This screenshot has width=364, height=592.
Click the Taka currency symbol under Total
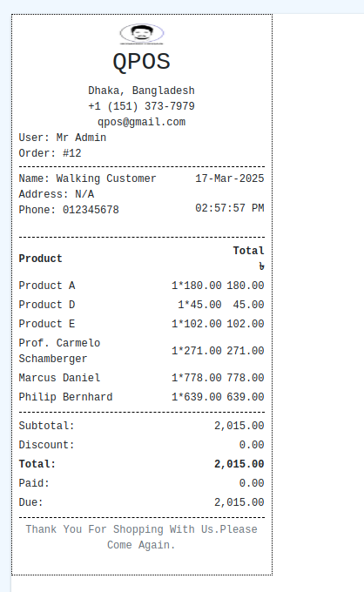pyautogui.click(x=261, y=266)
